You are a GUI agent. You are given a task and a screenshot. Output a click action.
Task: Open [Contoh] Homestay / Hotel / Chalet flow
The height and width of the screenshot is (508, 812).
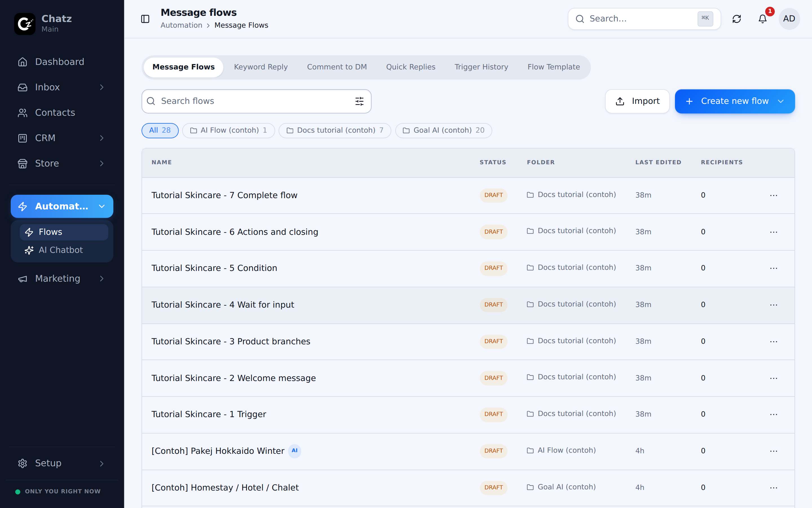point(225,487)
